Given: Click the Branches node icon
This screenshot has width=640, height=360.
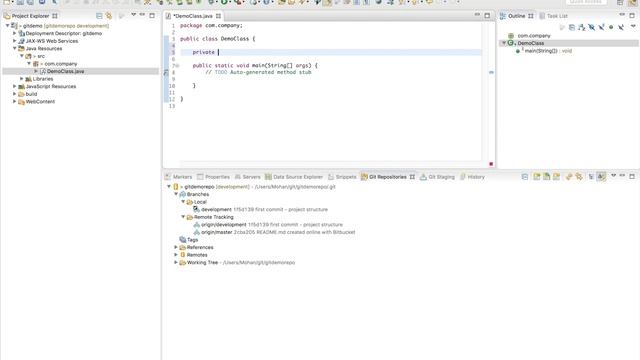Looking at the screenshot, I should pos(183,194).
